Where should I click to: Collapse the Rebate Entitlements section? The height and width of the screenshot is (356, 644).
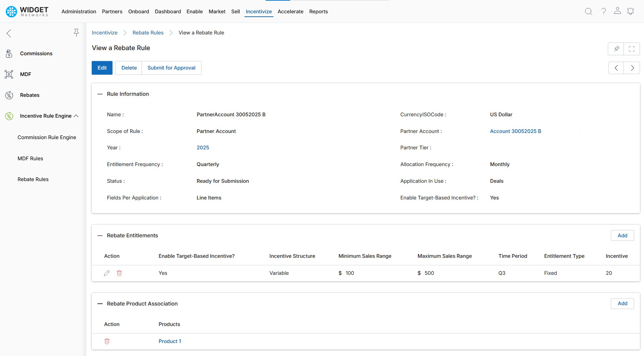click(x=100, y=236)
